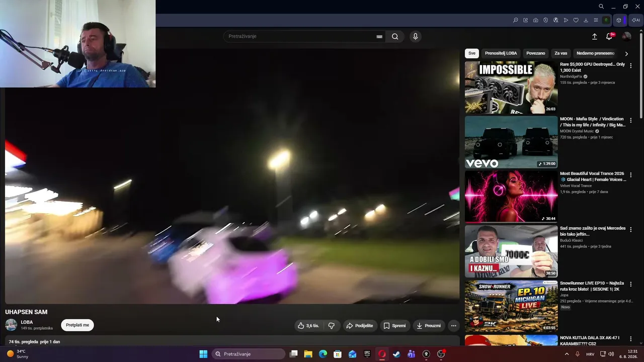
Task: Open options for 'Most Beautiful Vocal Trance 2026'
Action: click(x=630, y=175)
